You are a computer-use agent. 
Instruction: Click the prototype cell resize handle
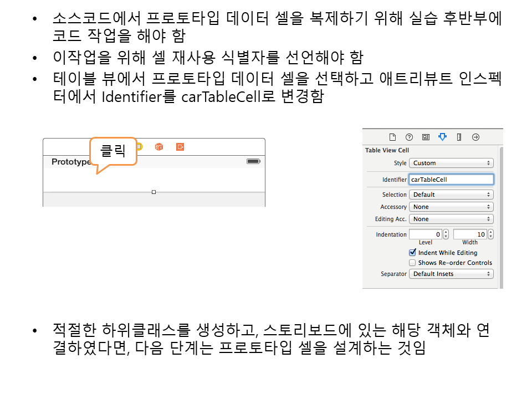[154, 192]
